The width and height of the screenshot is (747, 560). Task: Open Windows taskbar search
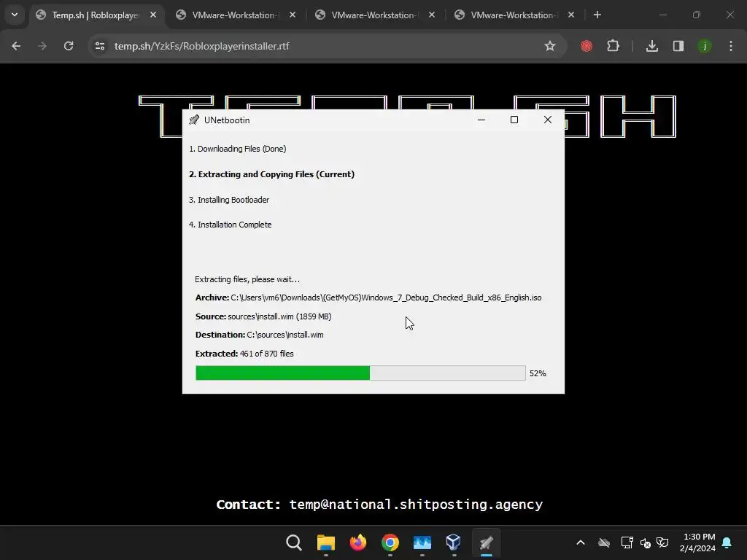pos(294,542)
